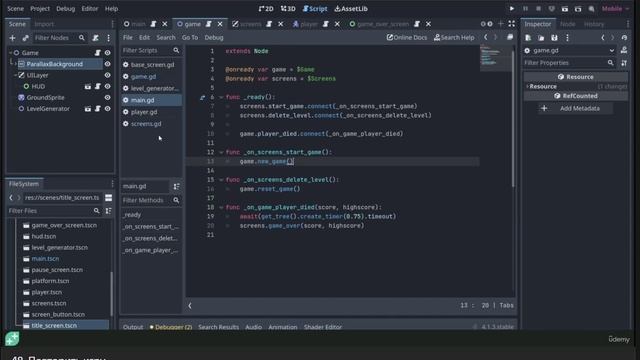
Task: Collapse scripts panel with left arrow
Action: point(190,306)
